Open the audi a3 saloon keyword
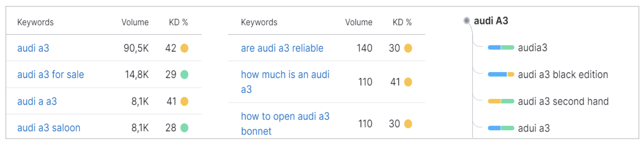Image resolution: width=644 pixels, height=146 pixels. pos(49,128)
